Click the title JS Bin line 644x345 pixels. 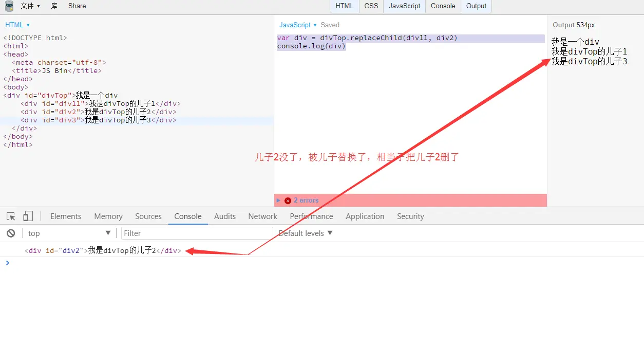tap(56, 71)
